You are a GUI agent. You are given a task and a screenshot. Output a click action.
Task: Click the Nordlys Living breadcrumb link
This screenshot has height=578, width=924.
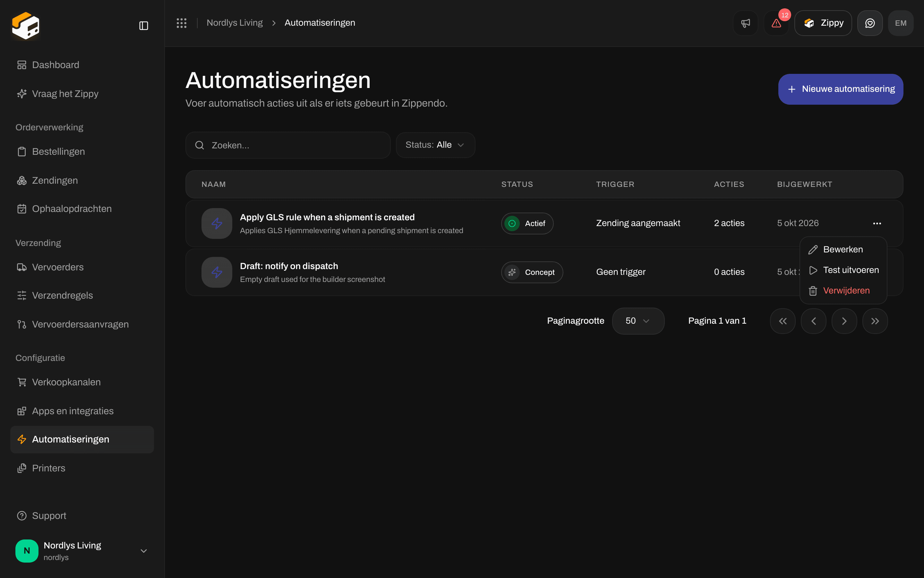click(x=235, y=23)
